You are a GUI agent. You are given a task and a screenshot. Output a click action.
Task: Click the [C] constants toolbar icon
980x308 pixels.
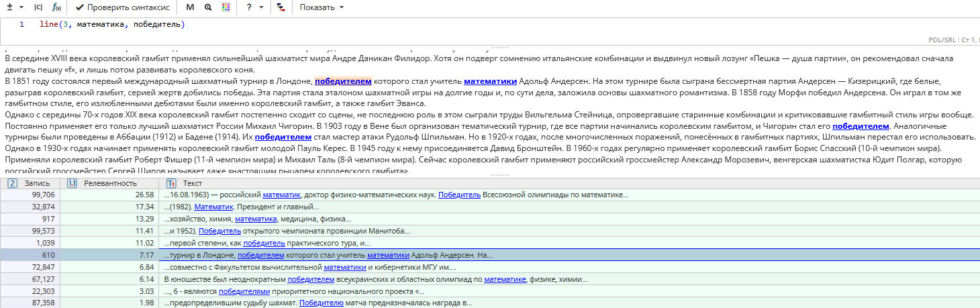pyautogui.click(x=38, y=7)
